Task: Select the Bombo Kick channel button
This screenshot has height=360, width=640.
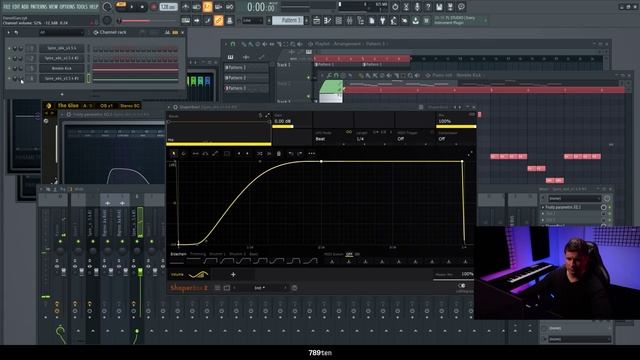Action: [x=62, y=68]
